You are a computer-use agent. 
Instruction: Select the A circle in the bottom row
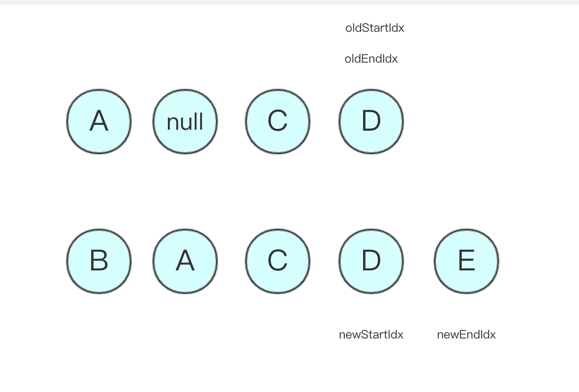point(185,261)
